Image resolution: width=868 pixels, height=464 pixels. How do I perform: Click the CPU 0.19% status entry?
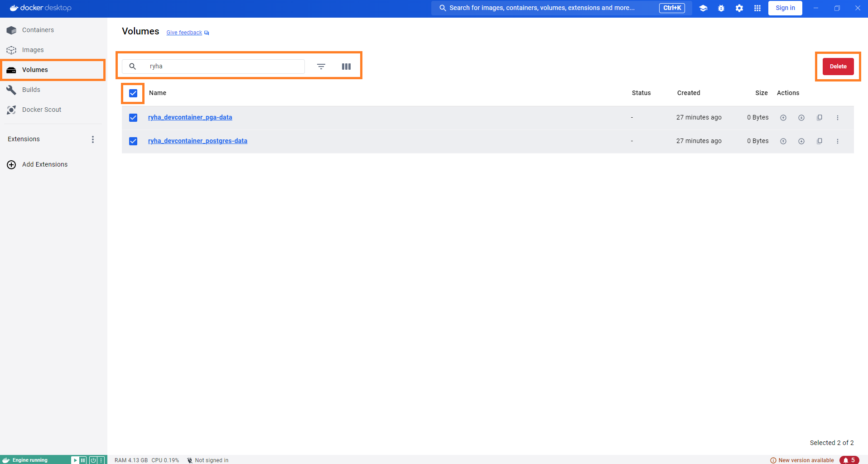pos(165,460)
